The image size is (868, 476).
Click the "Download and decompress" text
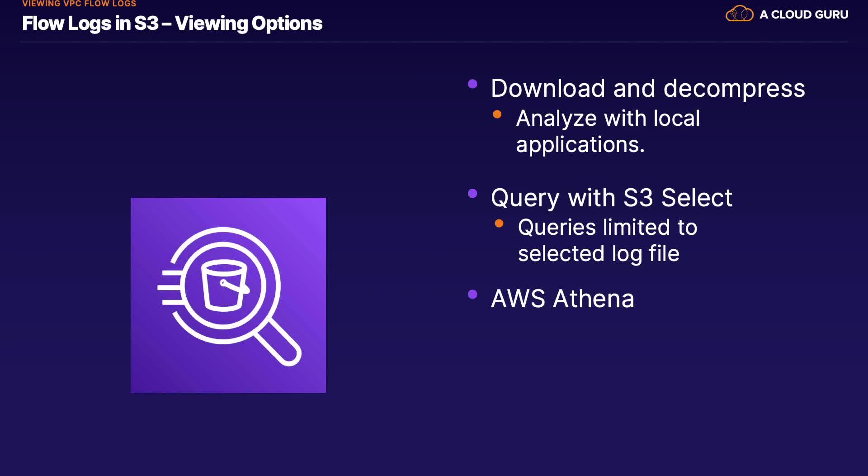click(x=648, y=88)
